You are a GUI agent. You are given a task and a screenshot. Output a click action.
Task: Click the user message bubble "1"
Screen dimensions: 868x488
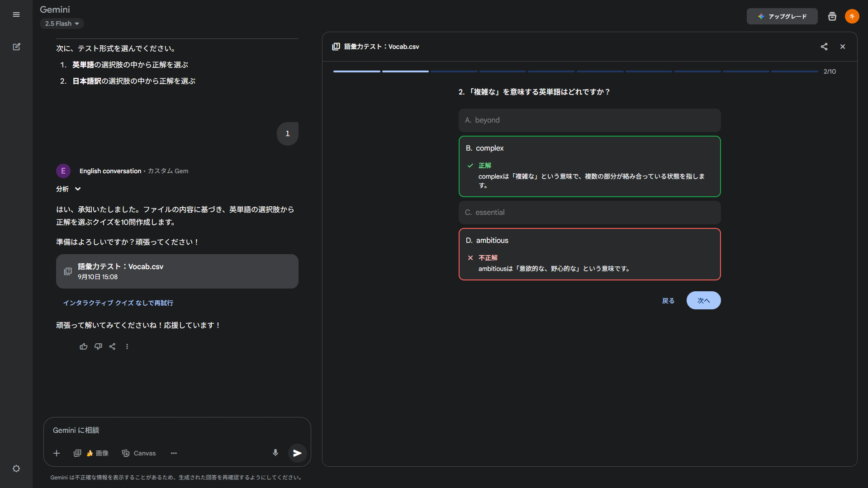288,134
